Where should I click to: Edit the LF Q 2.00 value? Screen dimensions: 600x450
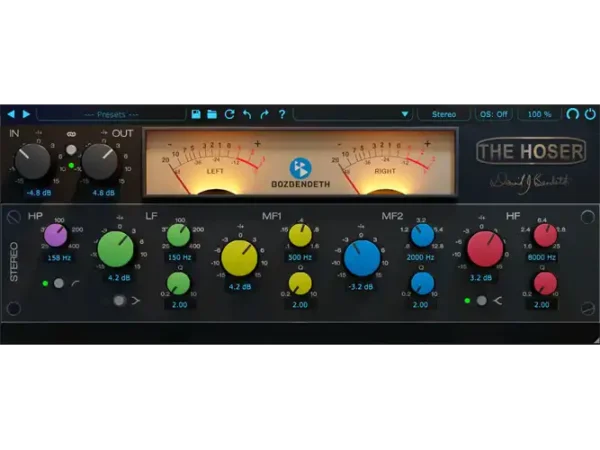(x=179, y=305)
